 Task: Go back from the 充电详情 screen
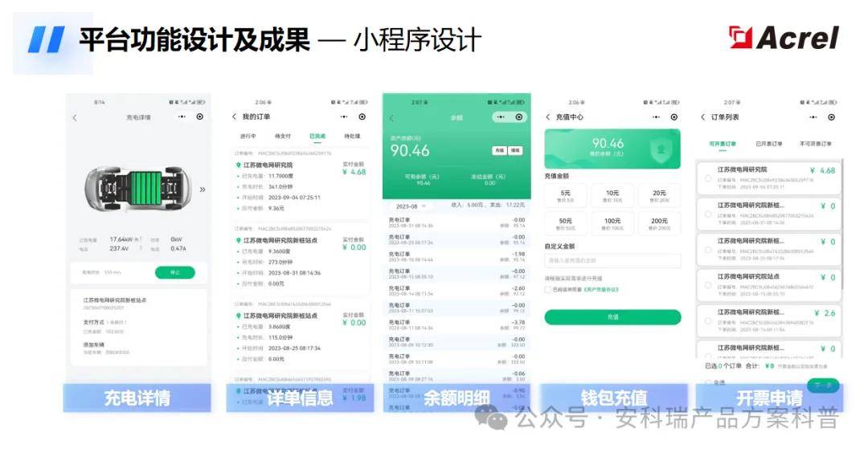(x=75, y=118)
